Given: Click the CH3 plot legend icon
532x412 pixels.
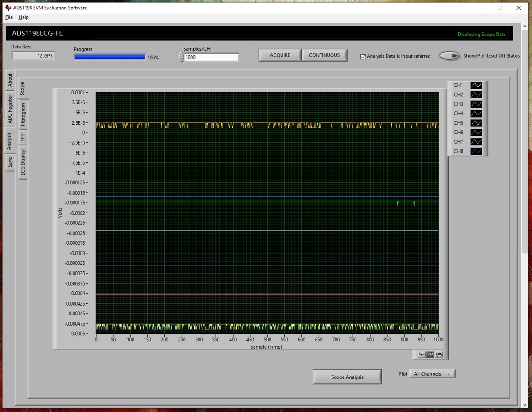Looking at the screenshot, I should [476, 104].
